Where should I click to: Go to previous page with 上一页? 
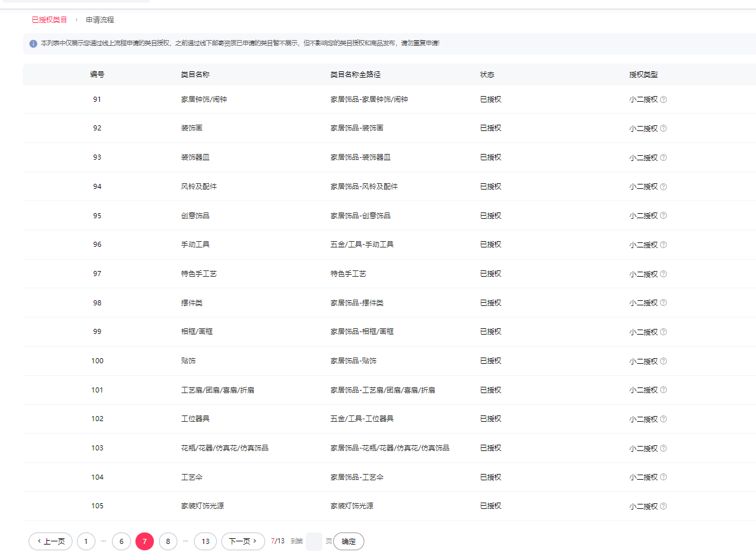click(51, 541)
